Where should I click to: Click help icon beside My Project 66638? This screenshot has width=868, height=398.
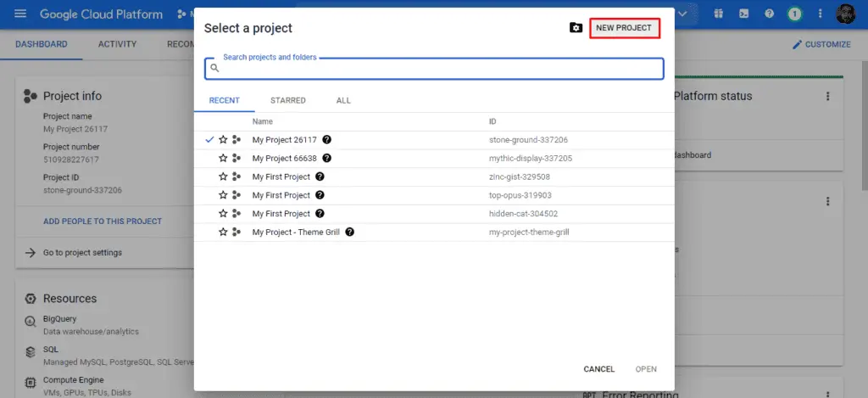pyautogui.click(x=326, y=158)
